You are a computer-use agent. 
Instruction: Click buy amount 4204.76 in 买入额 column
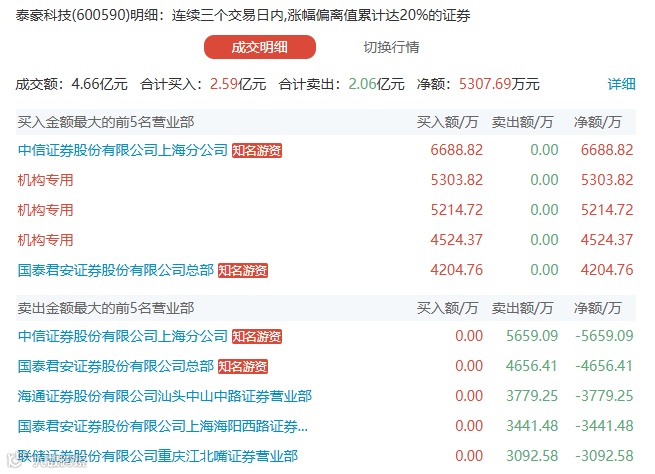[457, 270]
